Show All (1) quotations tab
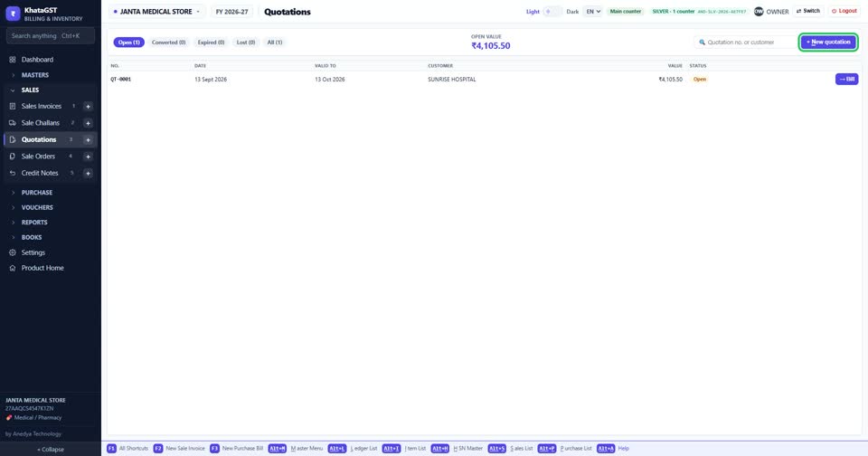 (275, 43)
